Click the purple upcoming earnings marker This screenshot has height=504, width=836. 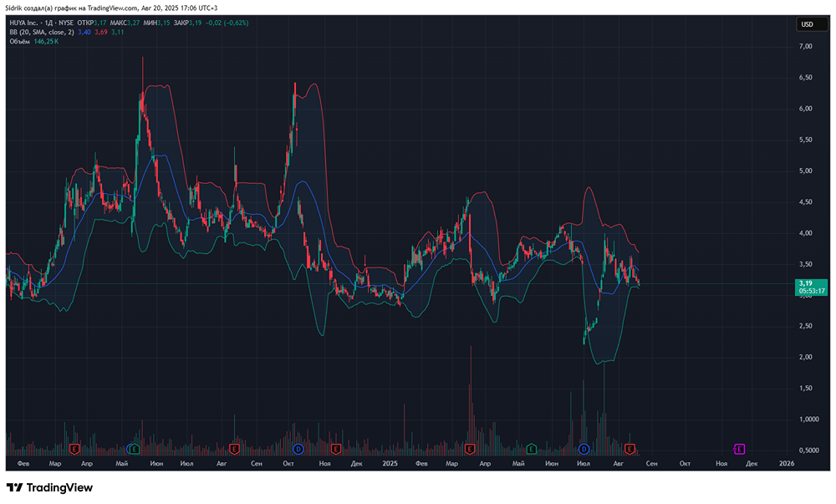(739, 449)
